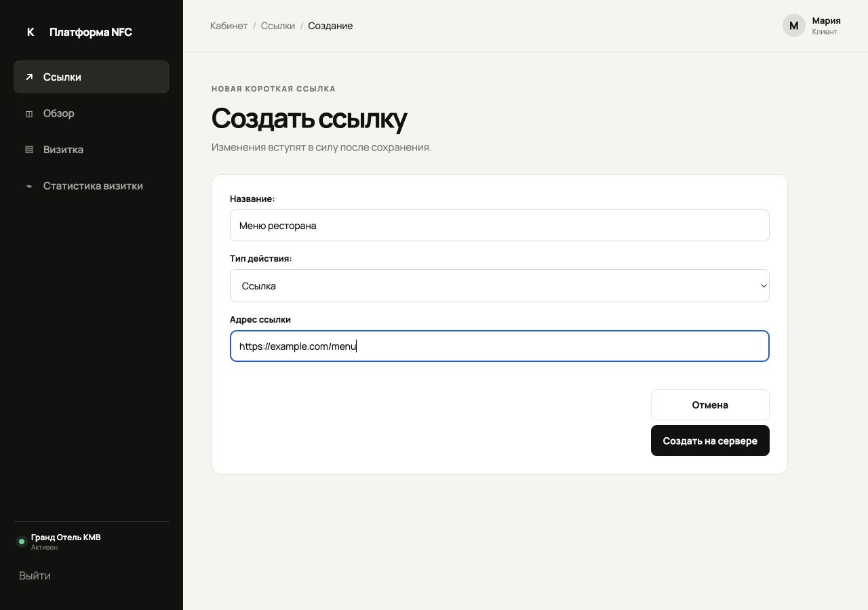Click the М user avatar
Image resolution: width=868 pixels, height=610 pixels.
pos(794,26)
